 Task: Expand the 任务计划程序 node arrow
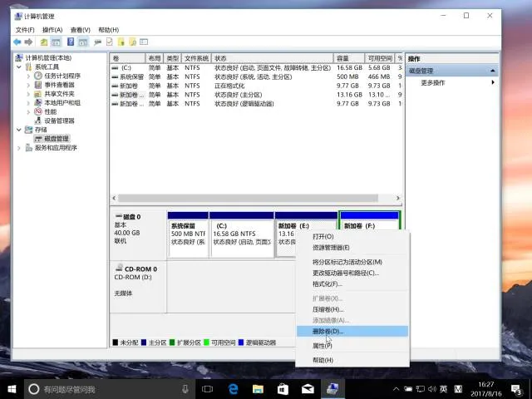(28, 76)
